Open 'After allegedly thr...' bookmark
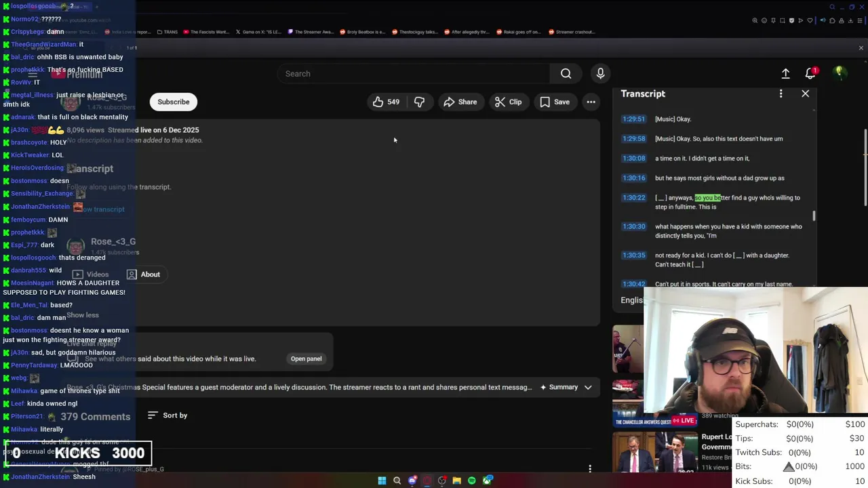868x488 pixels. (467, 32)
